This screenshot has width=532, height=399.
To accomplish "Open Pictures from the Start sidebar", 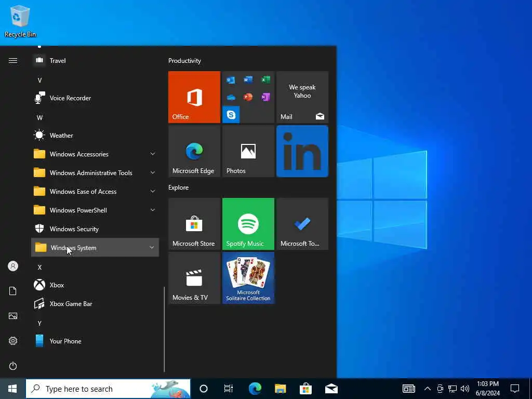I will pos(13,316).
